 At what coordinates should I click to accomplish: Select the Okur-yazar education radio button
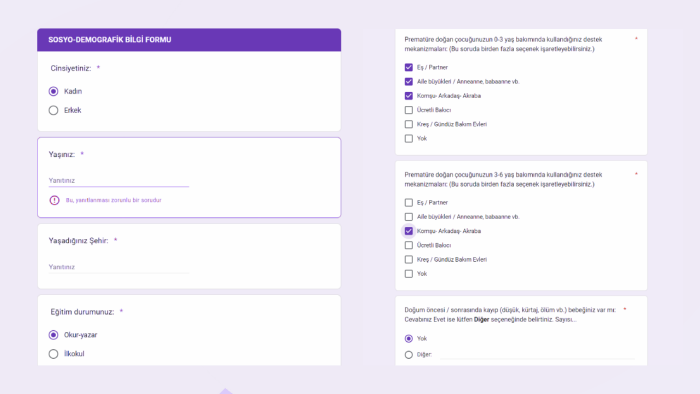click(x=54, y=335)
